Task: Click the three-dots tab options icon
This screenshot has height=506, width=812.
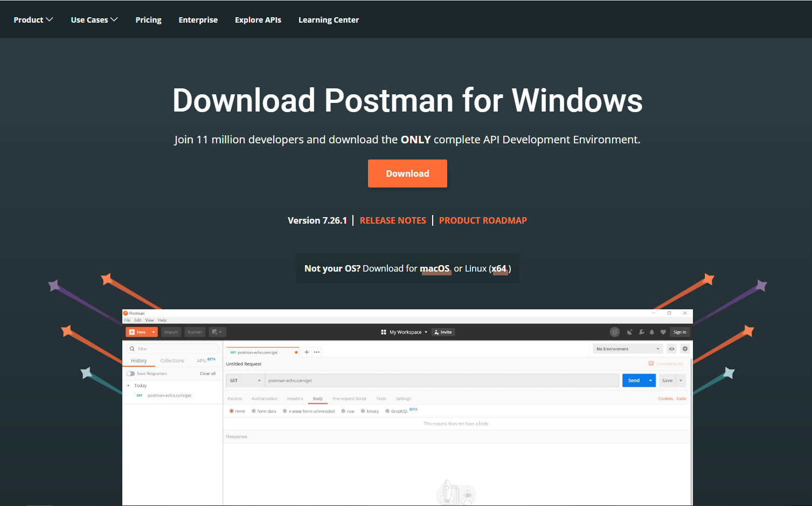Action: pyautogui.click(x=317, y=352)
